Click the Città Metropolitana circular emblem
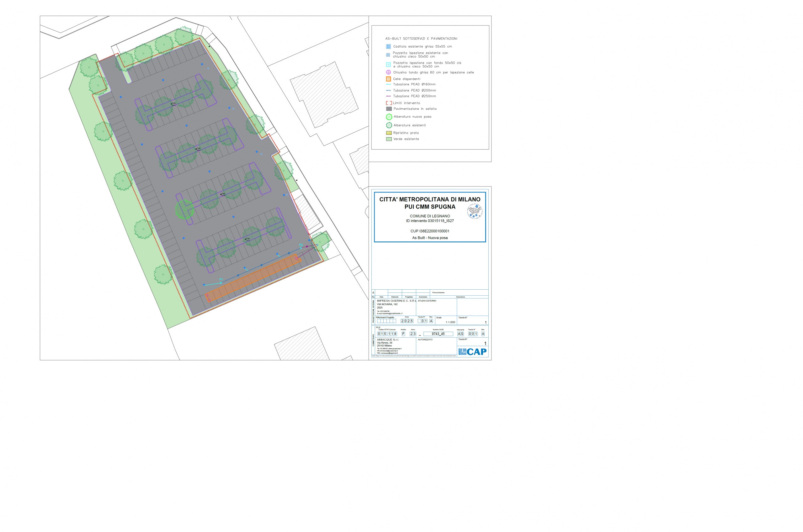 coord(475,211)
